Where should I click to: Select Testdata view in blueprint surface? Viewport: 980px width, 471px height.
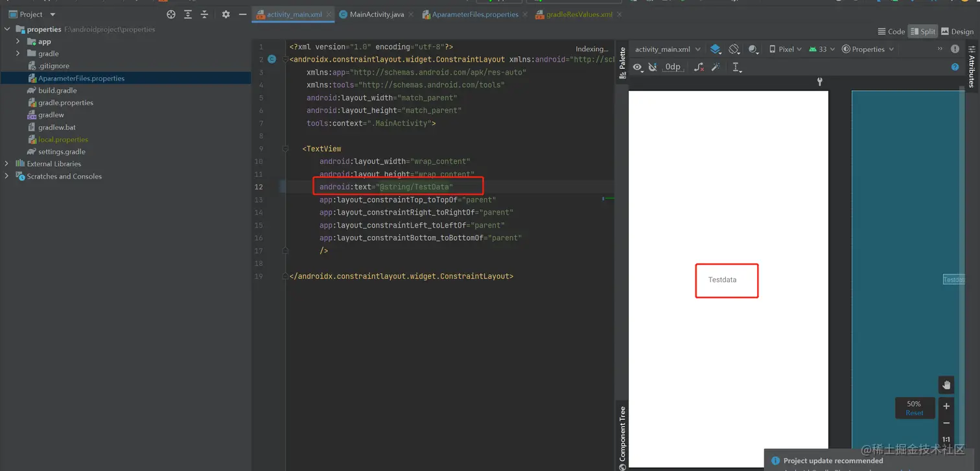pos(953,280)
